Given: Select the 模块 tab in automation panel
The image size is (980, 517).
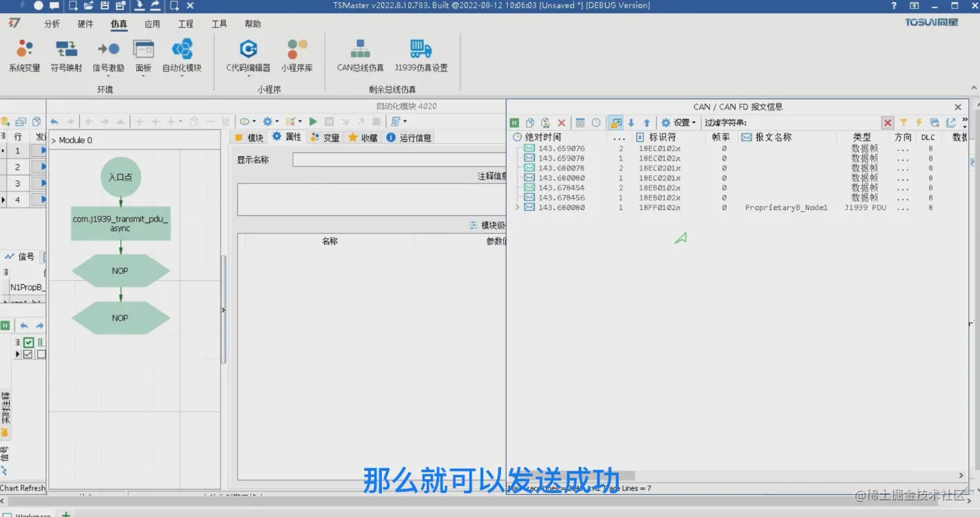Looking at the screenshot, I should tap(249, 138).
